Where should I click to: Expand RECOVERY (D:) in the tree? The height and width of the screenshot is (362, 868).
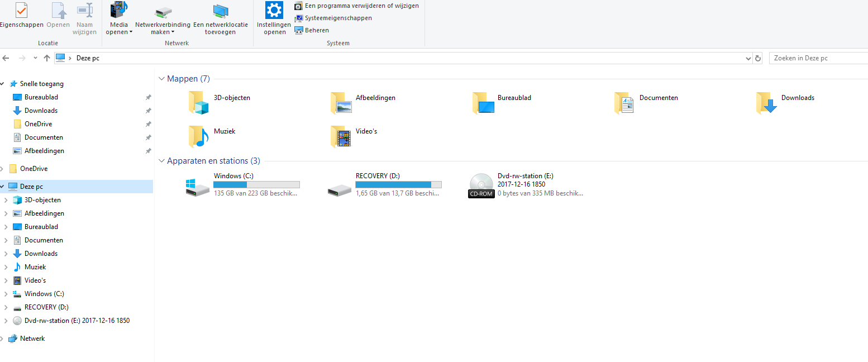coord(6,307)
